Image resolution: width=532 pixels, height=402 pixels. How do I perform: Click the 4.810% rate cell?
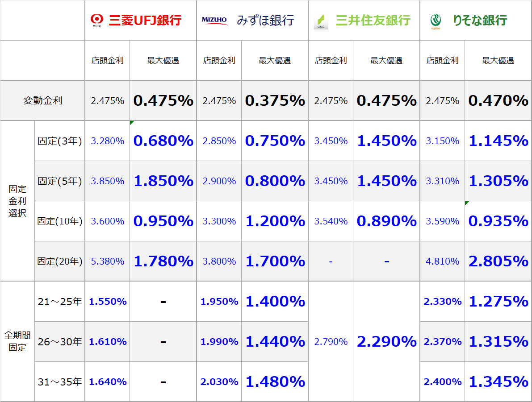[442, 261]
